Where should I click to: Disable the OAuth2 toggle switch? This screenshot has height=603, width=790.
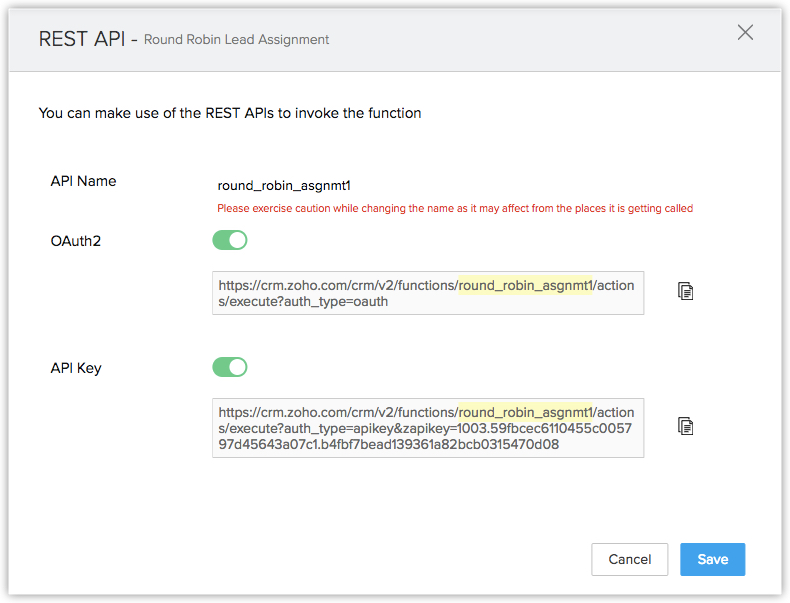pos(230,240)
